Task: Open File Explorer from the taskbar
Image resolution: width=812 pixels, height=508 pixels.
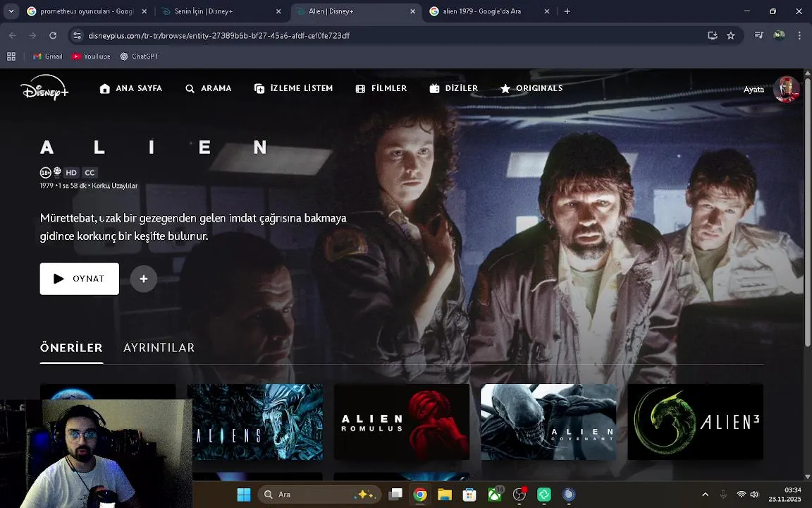Action: click(x=444, y=495)
